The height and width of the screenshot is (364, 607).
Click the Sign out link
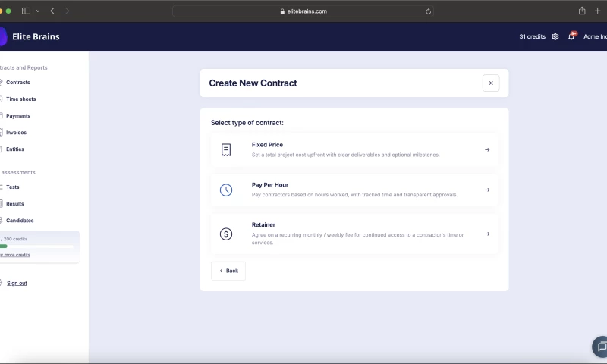[17, 283]
